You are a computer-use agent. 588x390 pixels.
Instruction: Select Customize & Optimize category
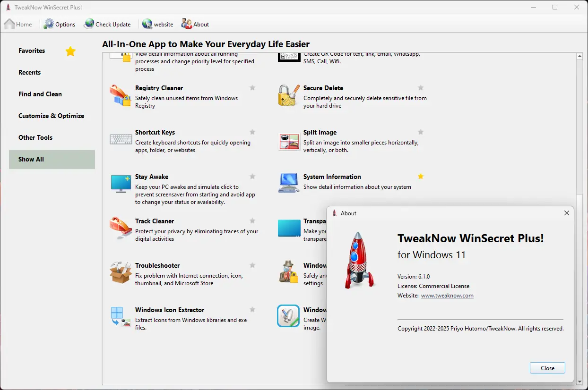[52, 116]
